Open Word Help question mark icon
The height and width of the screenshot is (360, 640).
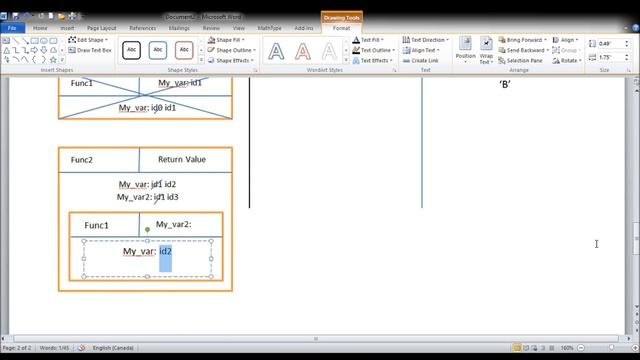coord(635,28)
